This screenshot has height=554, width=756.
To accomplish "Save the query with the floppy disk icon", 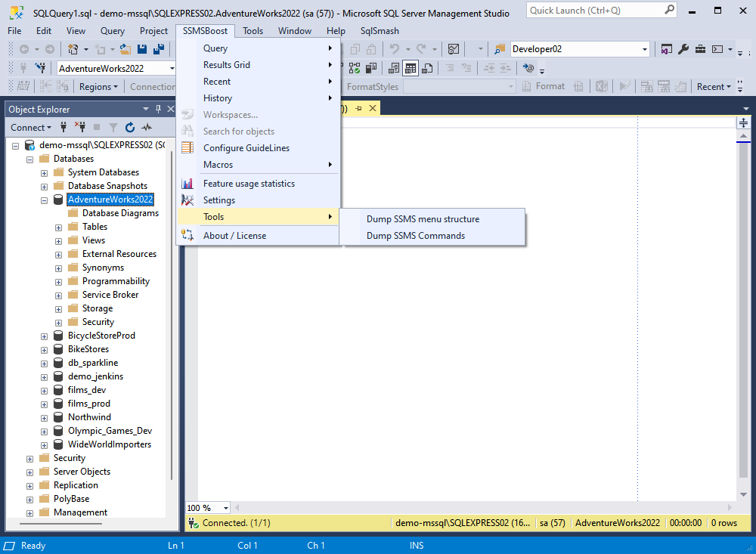I will point(142,49).
